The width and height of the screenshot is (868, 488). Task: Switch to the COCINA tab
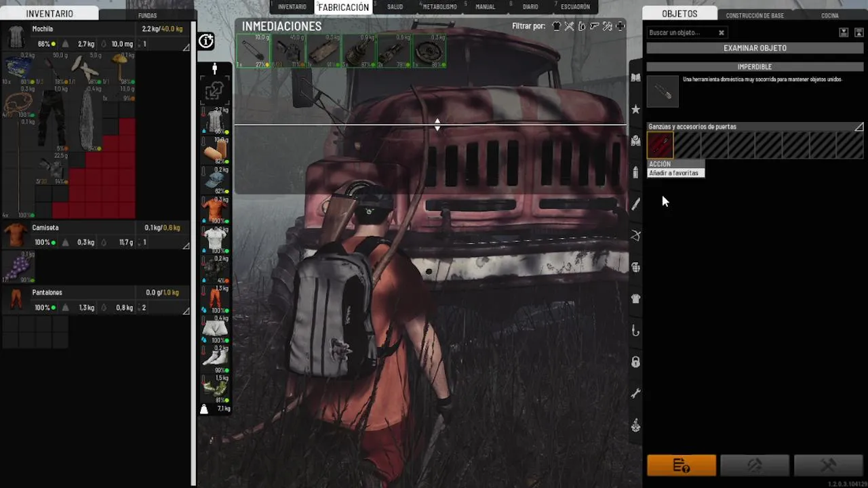pyautogui.click(x=829, y=16)
